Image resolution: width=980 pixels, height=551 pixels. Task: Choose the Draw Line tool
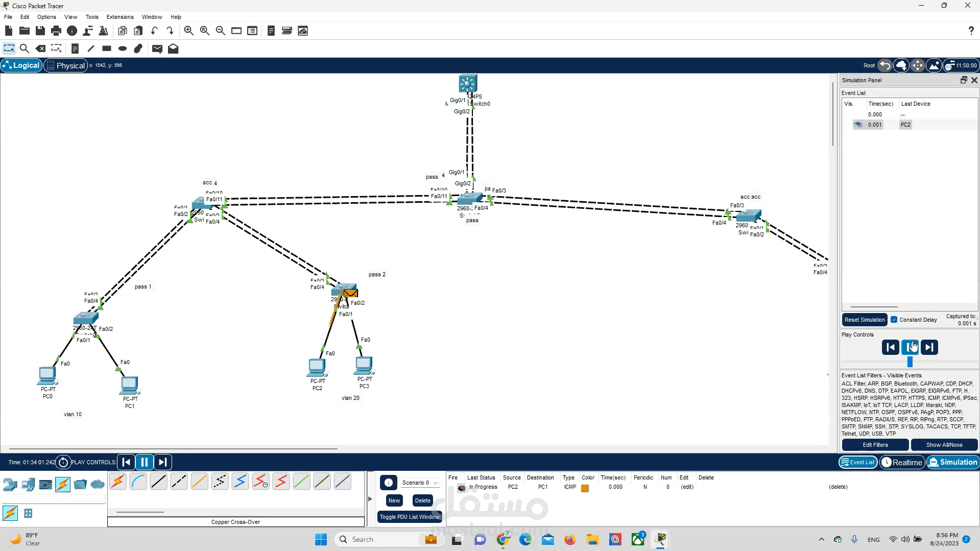click(91, 49)
